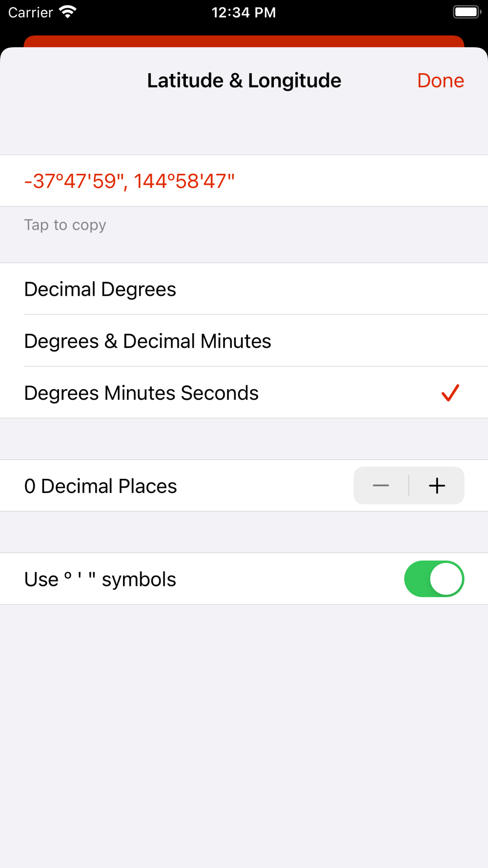This screenshot has width=488, height=868.
Task: Decrease decimal places with minus button
Action: tap(381, 486)
